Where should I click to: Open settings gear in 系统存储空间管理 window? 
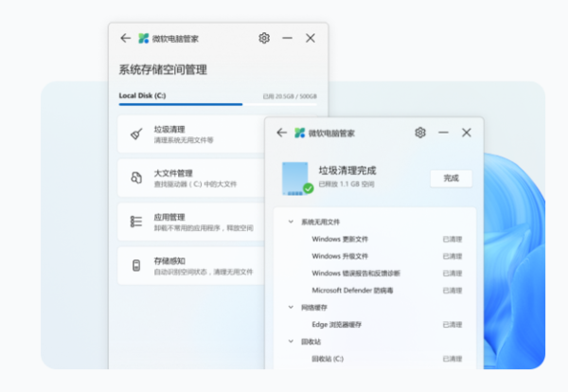264,38
